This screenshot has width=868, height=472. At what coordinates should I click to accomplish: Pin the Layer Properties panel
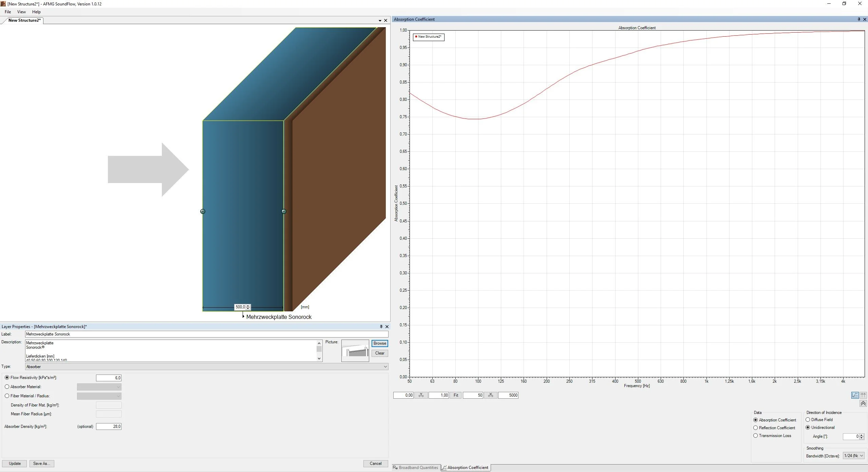pyautogui.click(x=381, y=327)
